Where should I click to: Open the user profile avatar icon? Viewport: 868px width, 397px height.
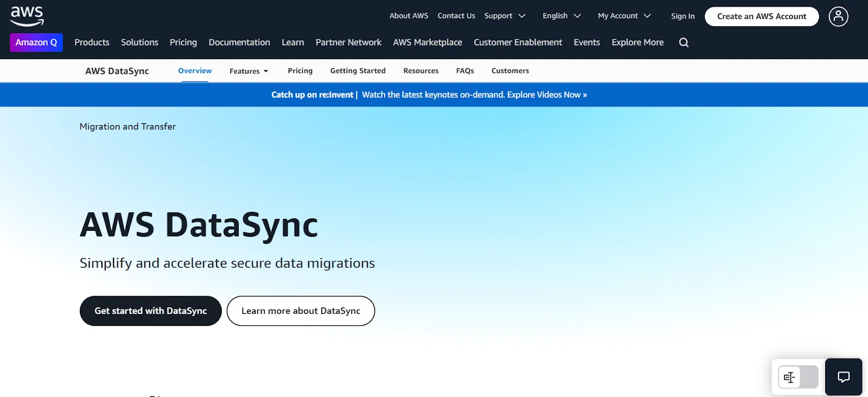tap(838, 16)
